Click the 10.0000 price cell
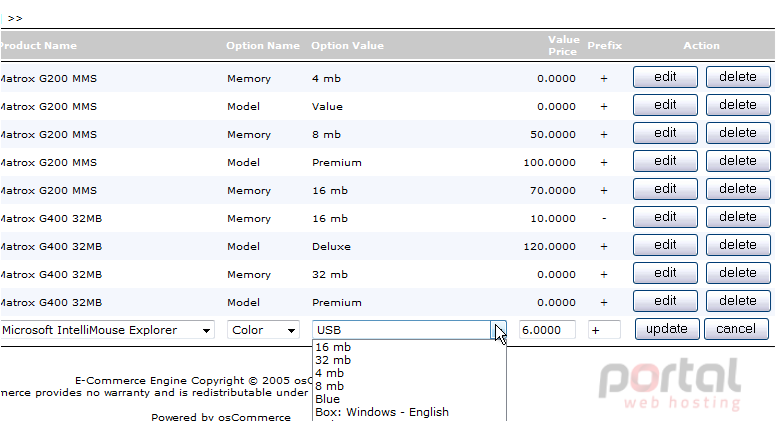Image resolution: width=776 pixels, height=422 pixels. (553, 219)
